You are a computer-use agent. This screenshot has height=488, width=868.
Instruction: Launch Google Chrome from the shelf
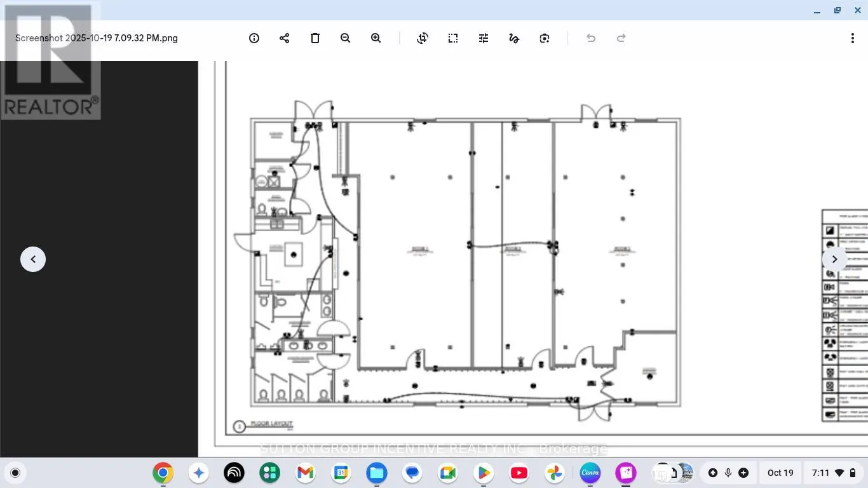163,473
